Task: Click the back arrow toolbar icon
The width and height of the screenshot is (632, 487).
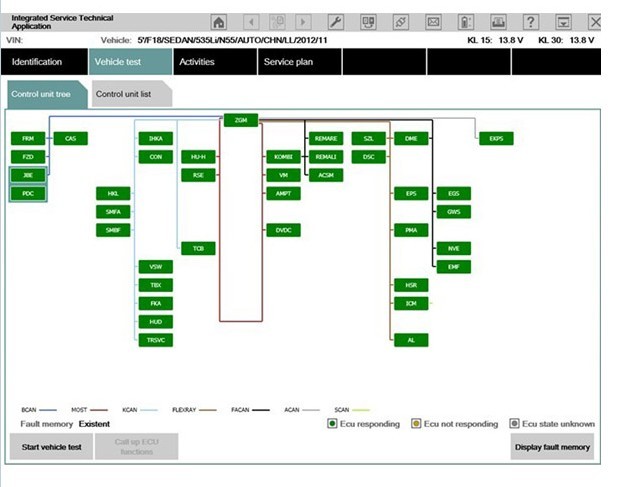Action: tap(252, 22)
